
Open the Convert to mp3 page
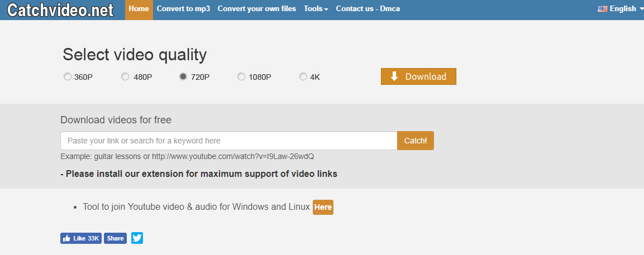pos(183,9)
